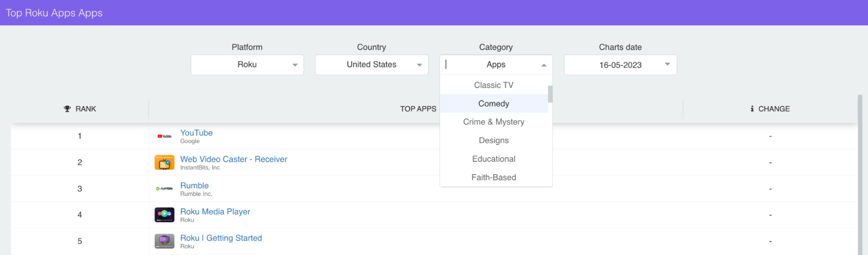Select Educational category option
Image resolution: width=868 pixels, height=255 pixels.
494,159
